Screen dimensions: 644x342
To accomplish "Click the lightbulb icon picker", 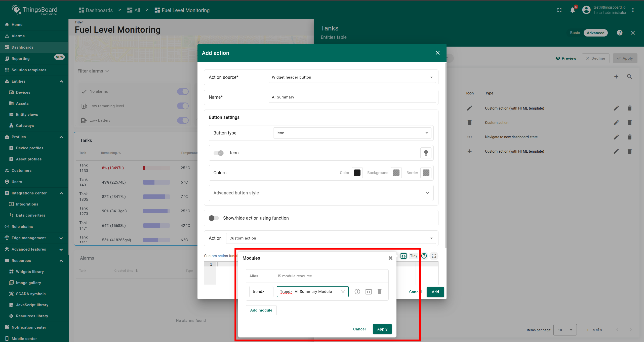I will (x=426, y=153).
